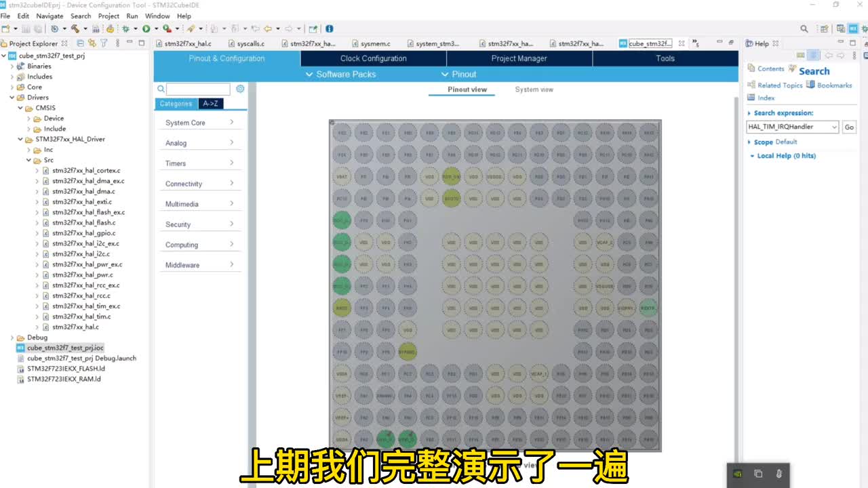This screenshot has height=488, width=868.
Task: Switch to the C/C++ perspective icon
Action: click(x=841, y=28)
